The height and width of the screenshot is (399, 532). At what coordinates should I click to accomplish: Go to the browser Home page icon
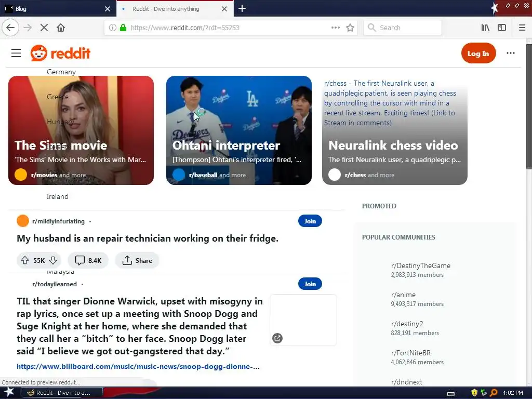pos(61,28)
